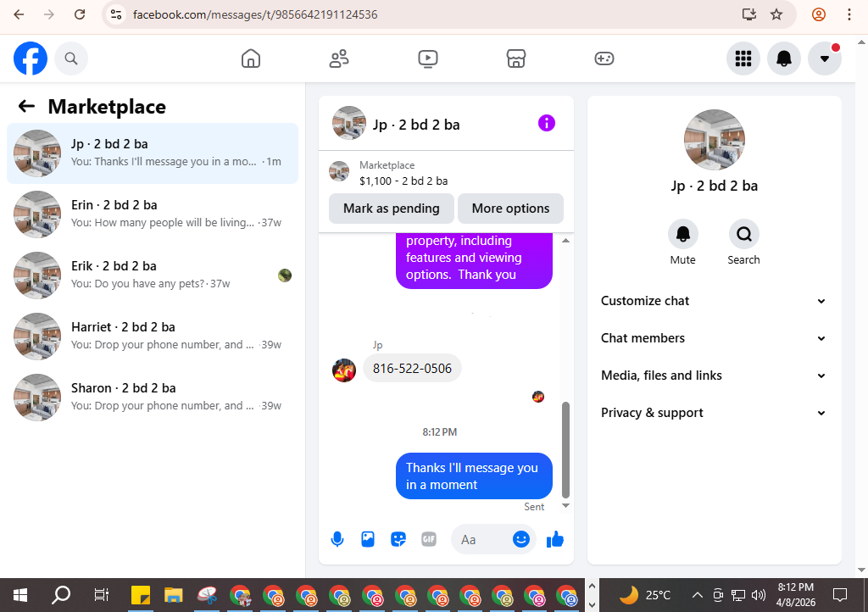Screen dimensions: 868x612
Task: Send a thumbs up like
Action: coord(554,539)
